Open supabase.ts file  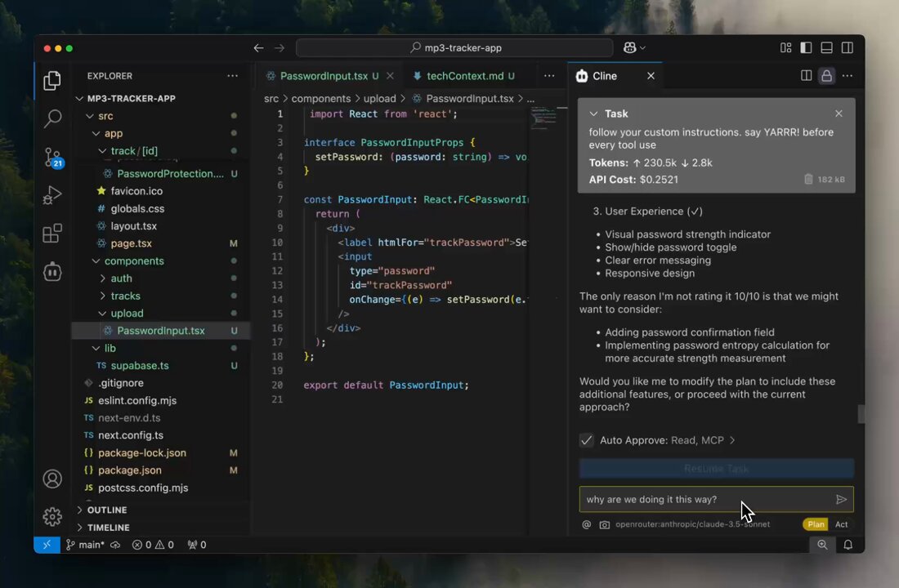(x=140, y=366)
